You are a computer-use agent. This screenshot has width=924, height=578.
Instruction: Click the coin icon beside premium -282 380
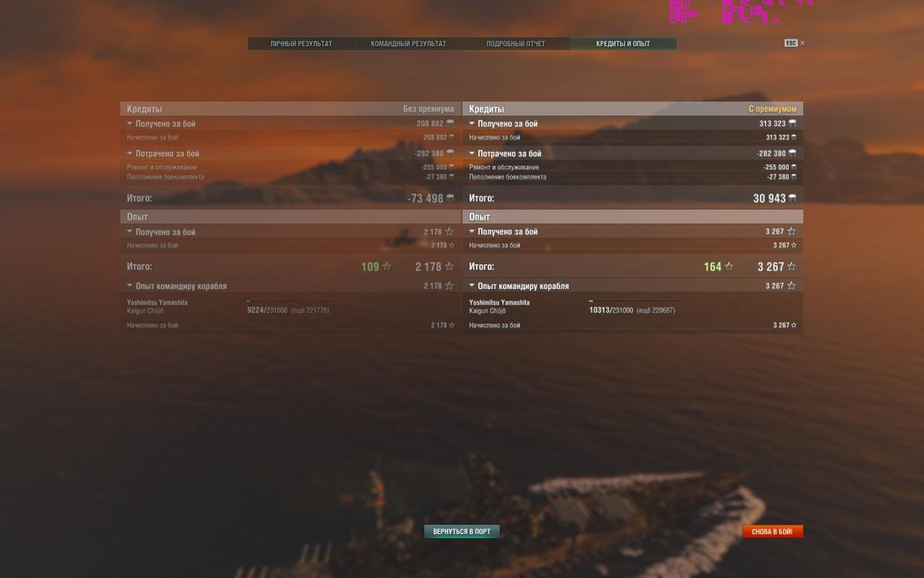coord(792,153)
